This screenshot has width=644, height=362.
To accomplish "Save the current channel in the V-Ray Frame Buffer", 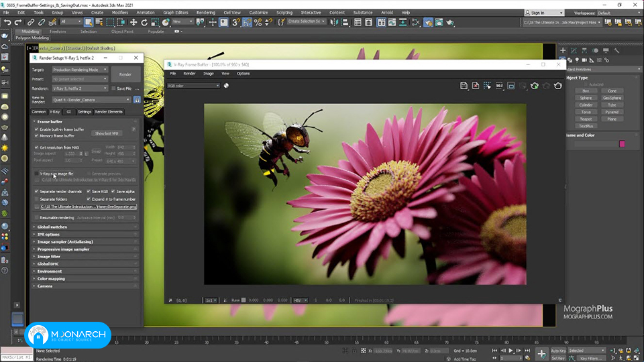I will [464, 86].
